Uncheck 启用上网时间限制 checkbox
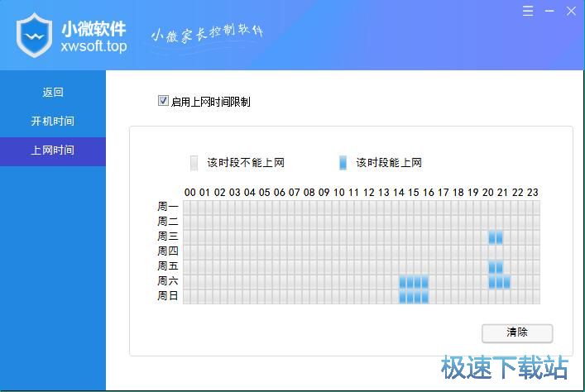Viewport: 585px width, 392px height. [163, 101]
